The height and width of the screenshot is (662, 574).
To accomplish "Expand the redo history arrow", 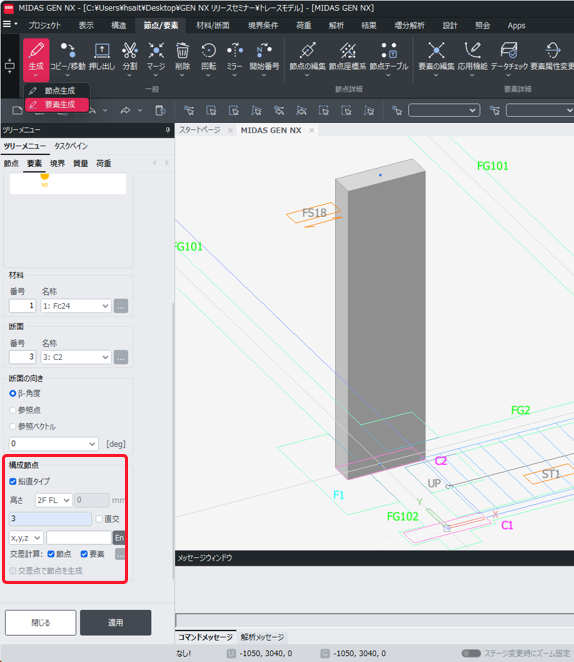I will coord(140,111).
